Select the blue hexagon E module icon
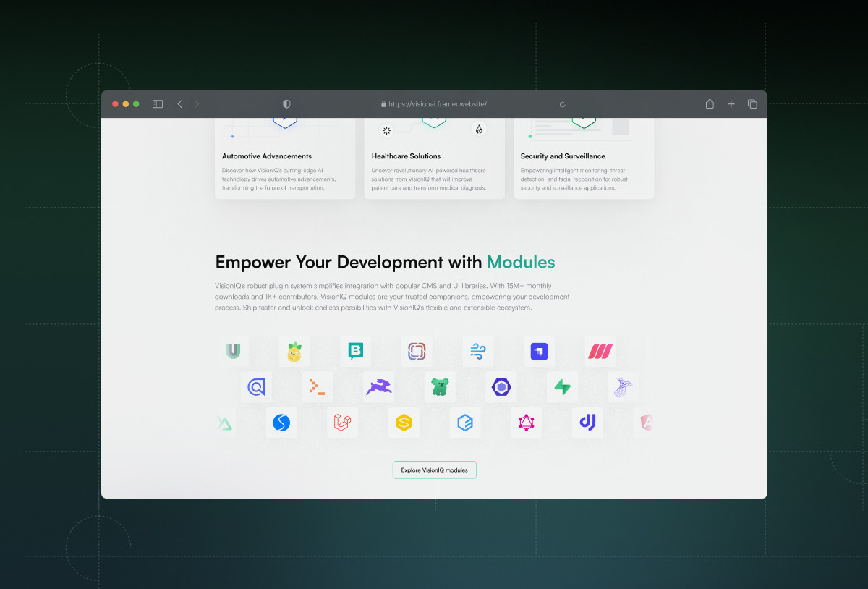 [x=465, y=423]
